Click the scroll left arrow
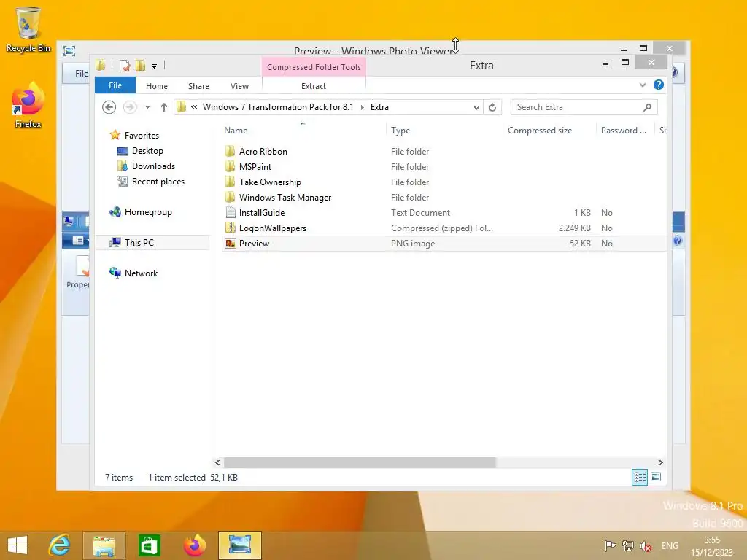747x560 pixels. click(217, 462)
